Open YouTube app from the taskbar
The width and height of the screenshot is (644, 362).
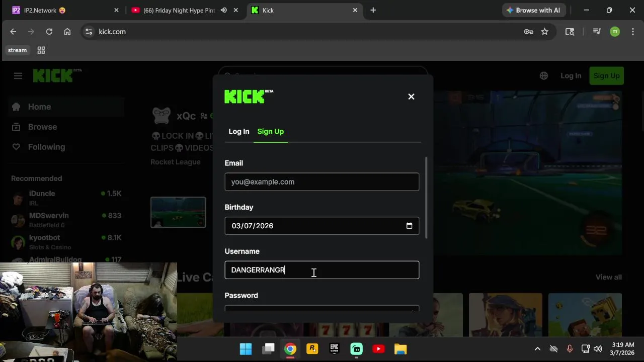tap(378, 349)
